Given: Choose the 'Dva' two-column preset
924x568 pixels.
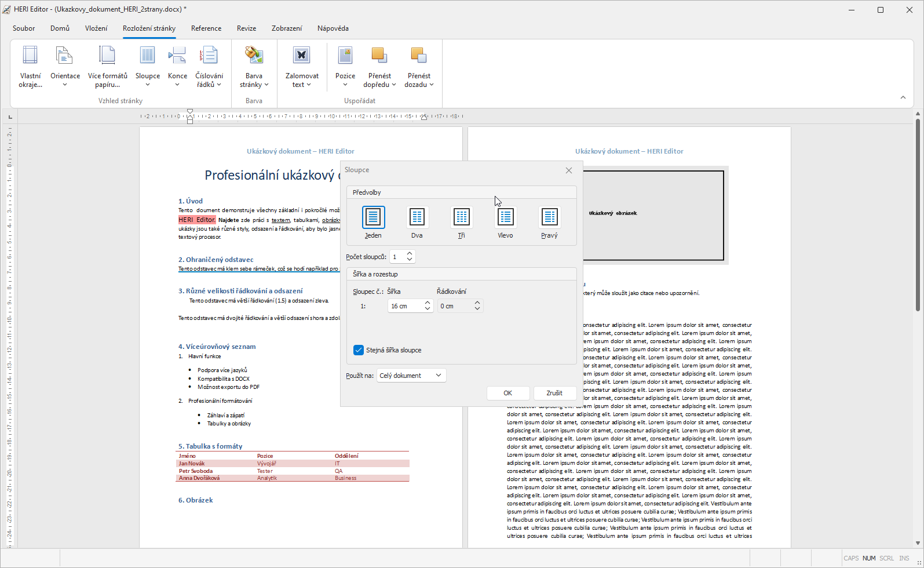Looking at the screenshot, I should tap(417, 218).
